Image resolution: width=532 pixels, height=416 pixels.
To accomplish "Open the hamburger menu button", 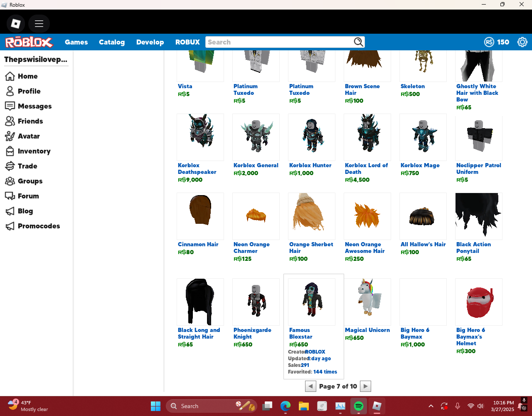I will click(39, 24).
